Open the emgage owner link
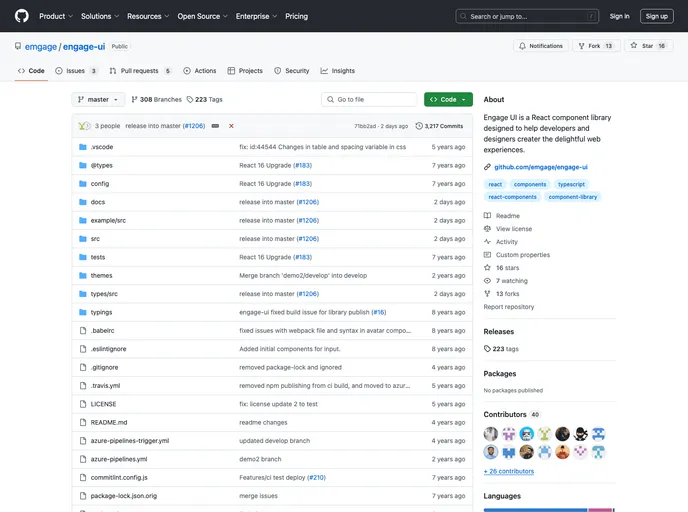This screenshot has height=512, width=688. (41, 47)
